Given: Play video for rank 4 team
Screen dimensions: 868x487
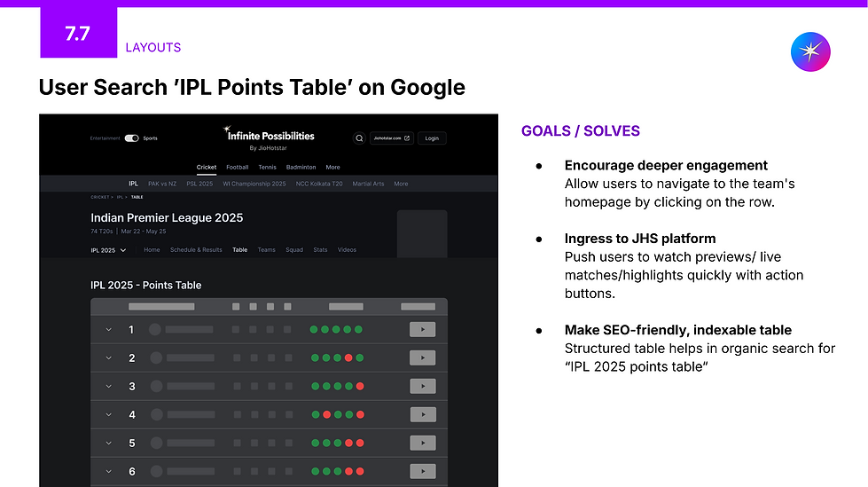Looking at the screenshot, I should (x=423, y=414).
